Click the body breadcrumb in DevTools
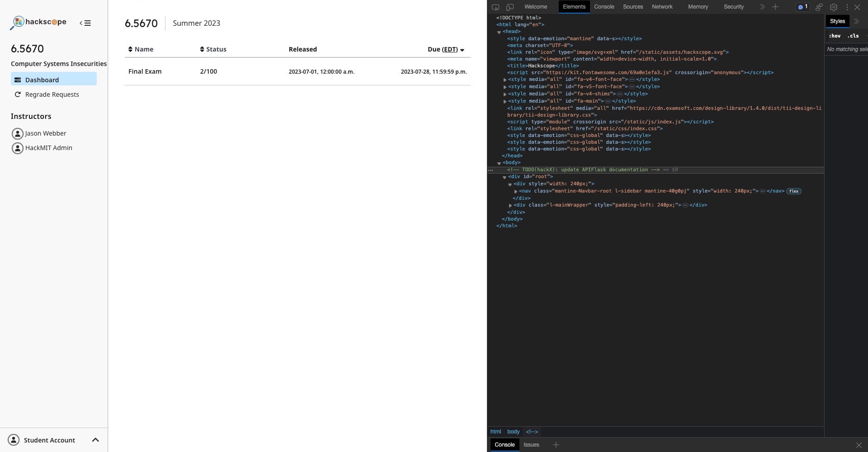Viewport: 868px width, 452px height. (x=513, y=432)
